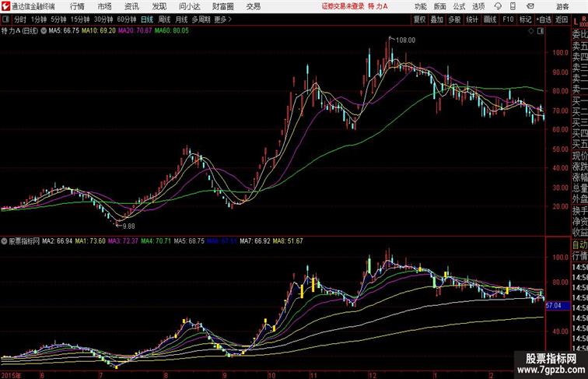Screen dimensions: 588x379
Task: Switch to the 15分钟 period tab
Action: [80, 19]
